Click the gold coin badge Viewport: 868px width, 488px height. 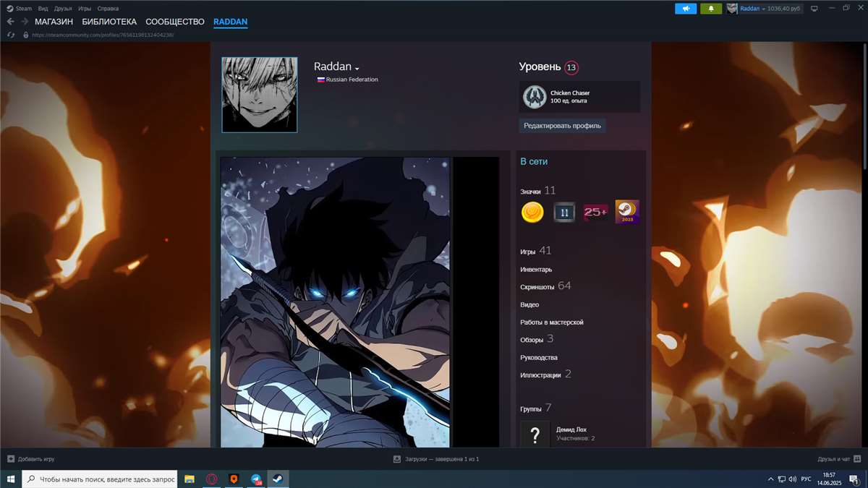point(532,212)
